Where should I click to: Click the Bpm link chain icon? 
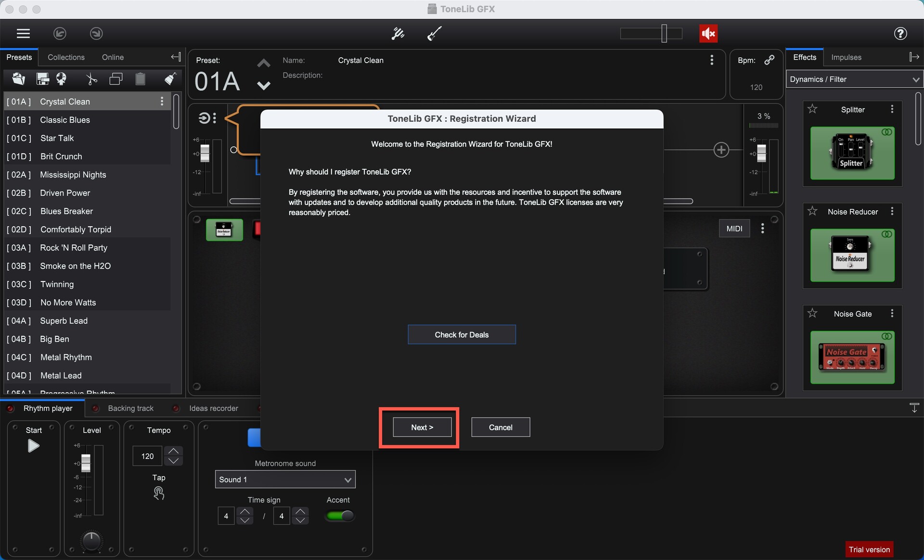coord(770,60)
